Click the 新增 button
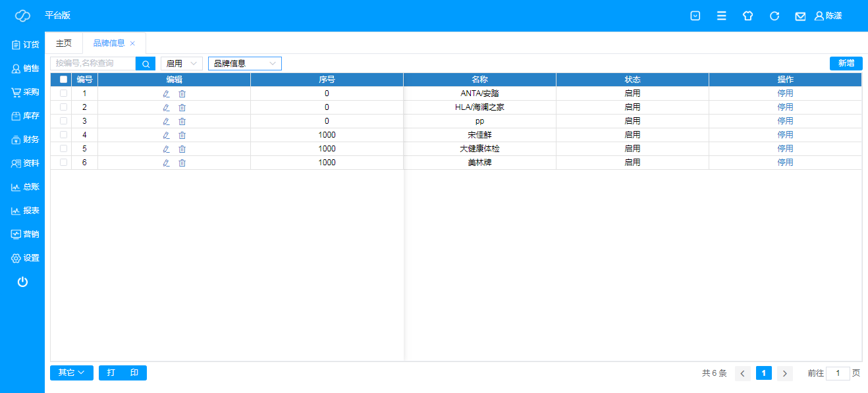Image resolution: width=868 pixels, height=393 pixels. point(846,63)
